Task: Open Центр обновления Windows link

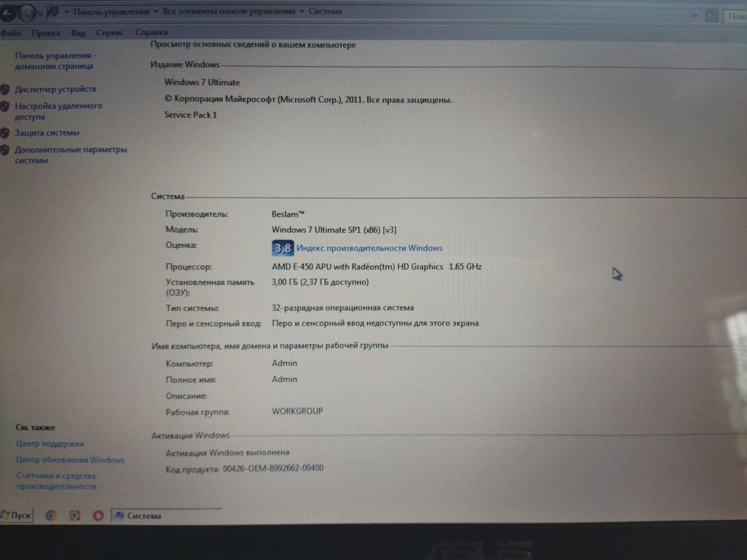Action: pos(70,460)
